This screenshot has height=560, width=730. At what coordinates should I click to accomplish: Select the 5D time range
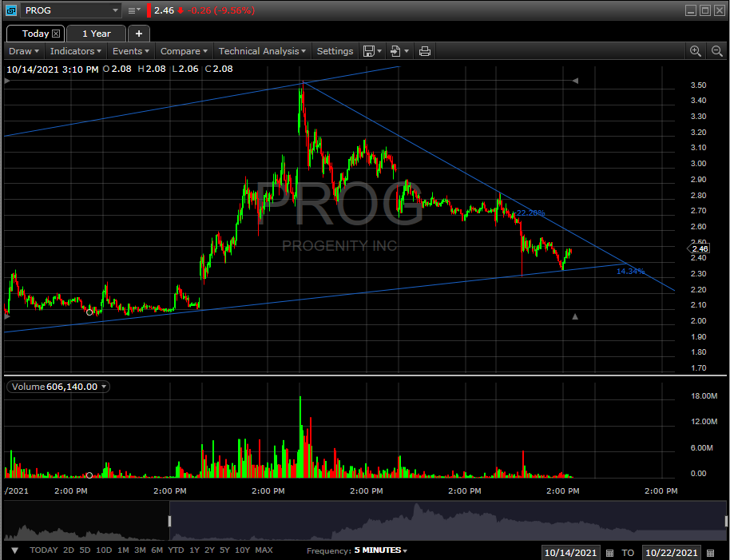[x=85, y=550]
